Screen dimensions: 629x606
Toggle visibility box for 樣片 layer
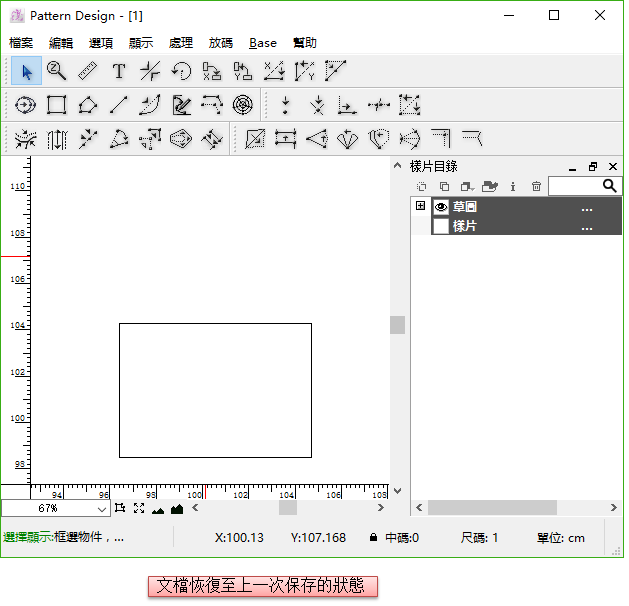(x=441, y=226)
